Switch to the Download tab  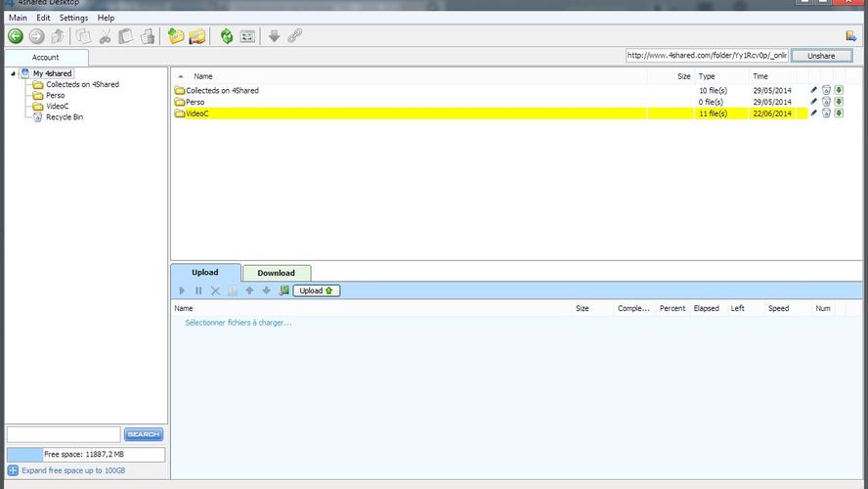click(277, 273)
